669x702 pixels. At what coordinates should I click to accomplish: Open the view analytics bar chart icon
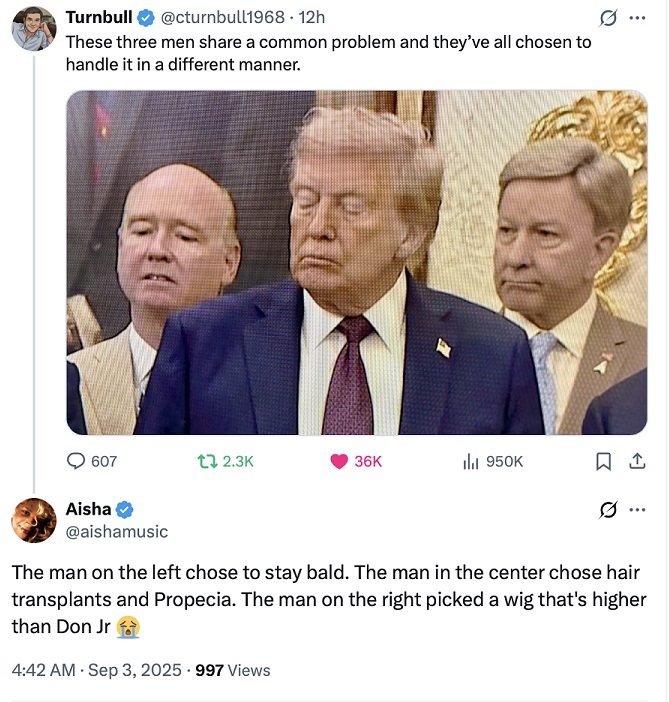click(x=471, y=461)
